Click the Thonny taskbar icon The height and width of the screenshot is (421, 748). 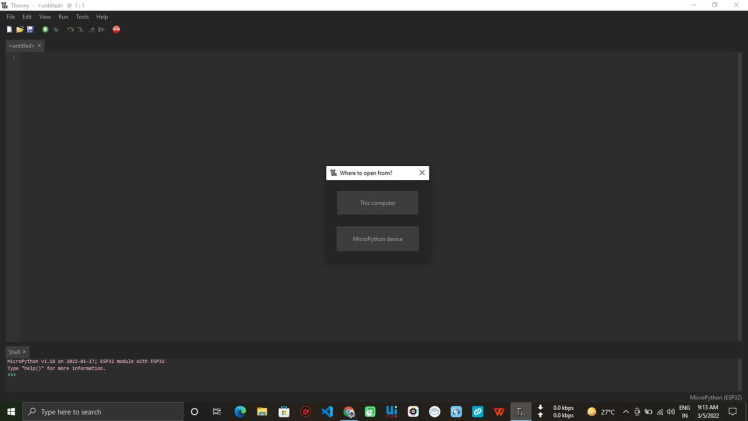pos(520,411)
